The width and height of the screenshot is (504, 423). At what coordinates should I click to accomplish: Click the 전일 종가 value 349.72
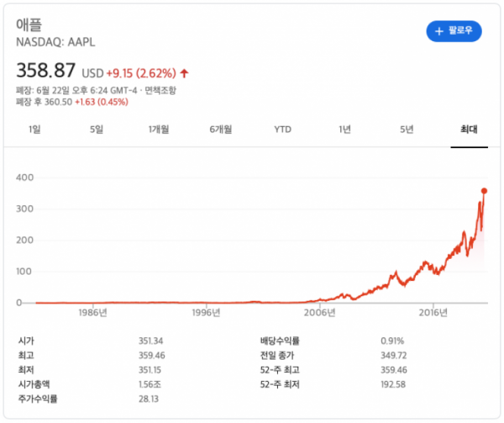pos(394,356)
